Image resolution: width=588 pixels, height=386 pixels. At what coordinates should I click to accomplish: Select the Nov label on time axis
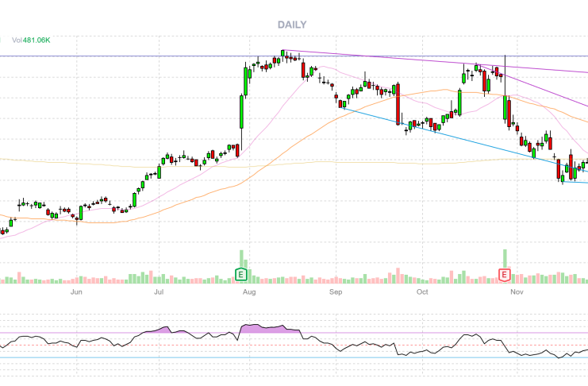coord(517,292)
